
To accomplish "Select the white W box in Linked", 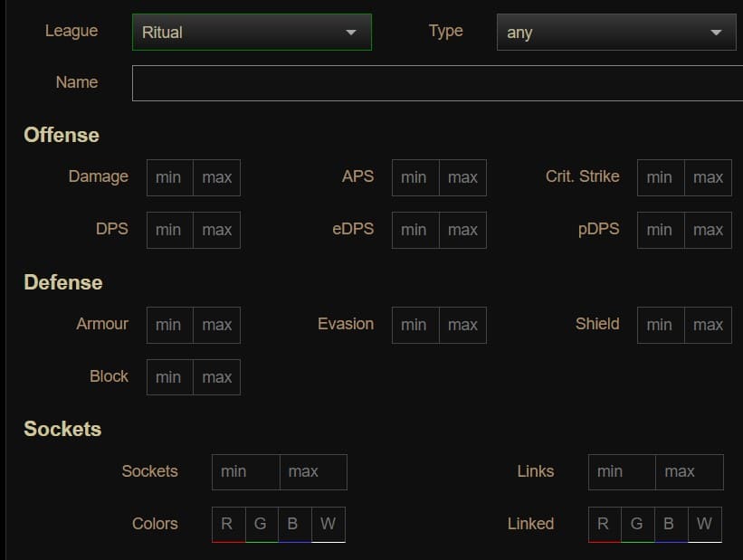I will point(704,524).
